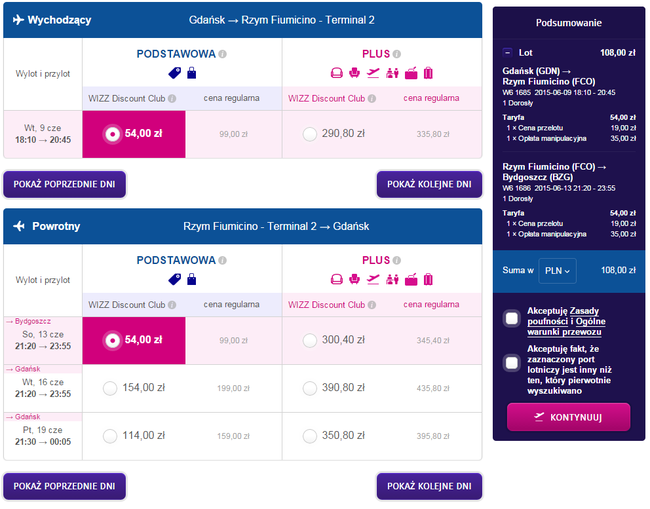Tick the different airport acceptance checkbox

512,363
